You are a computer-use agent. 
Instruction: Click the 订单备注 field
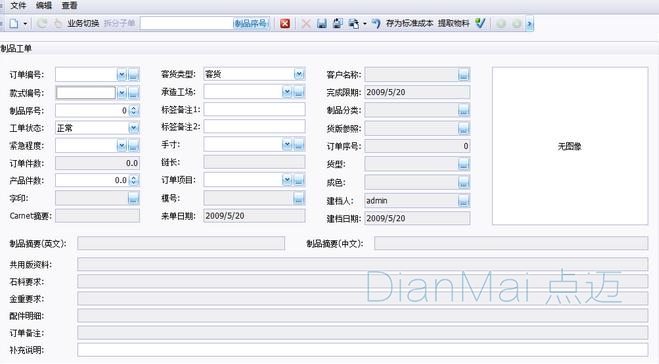click(x=363, y=333)
